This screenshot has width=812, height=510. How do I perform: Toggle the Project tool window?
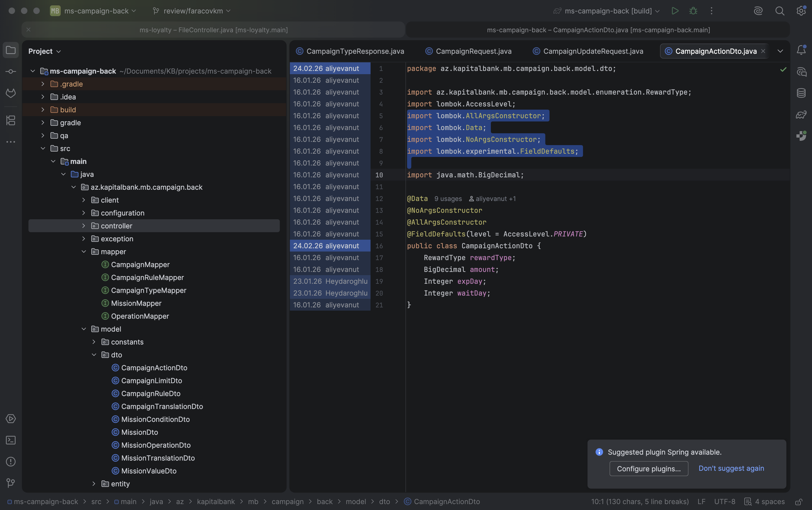pyautogui.click(x=11, y=50)
